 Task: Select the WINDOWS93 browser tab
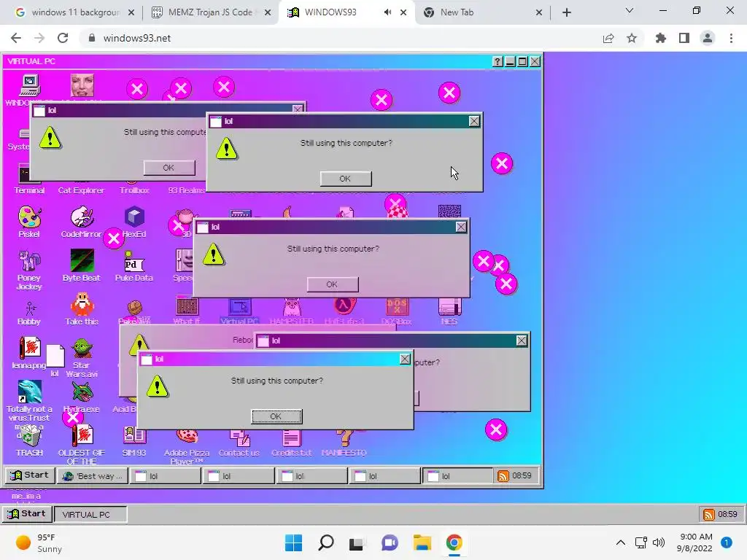pos(347,12)
